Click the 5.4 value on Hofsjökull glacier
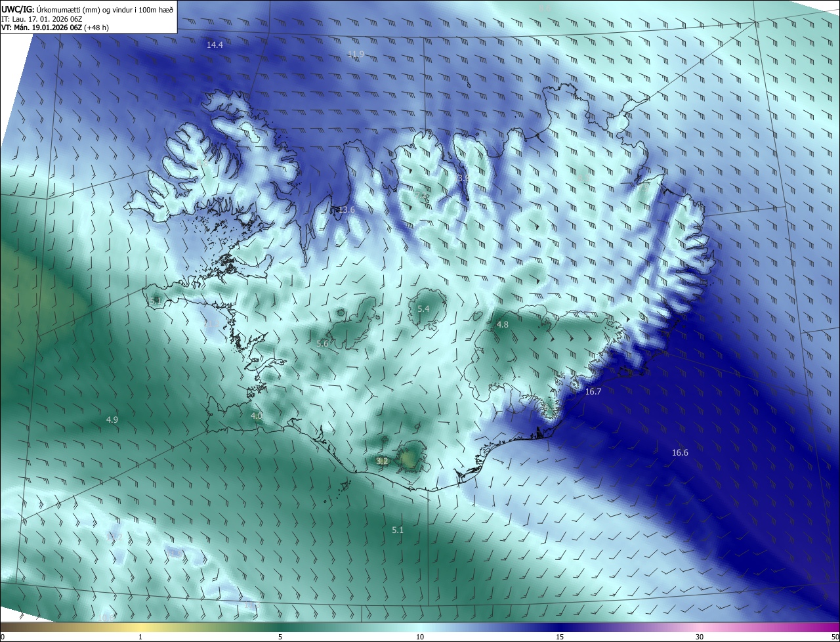Viewport: 840px width, 642px height. (x=423, y=309)
